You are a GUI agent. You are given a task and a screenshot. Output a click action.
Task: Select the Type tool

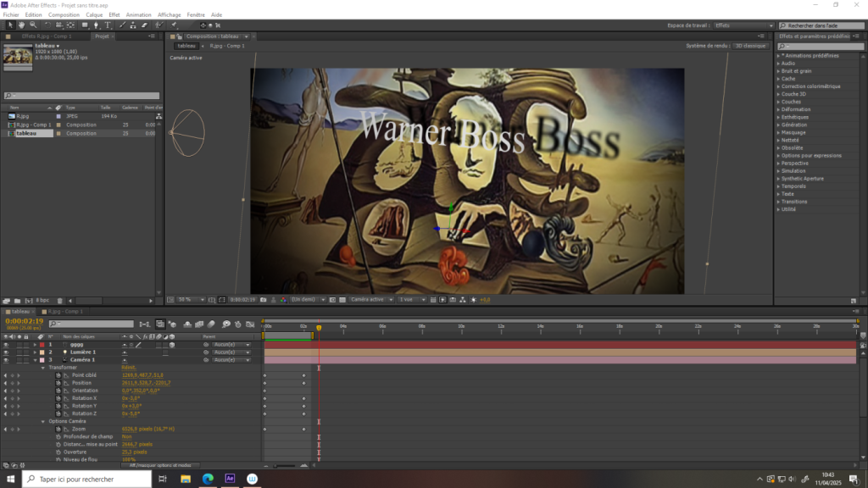(108, 25)
